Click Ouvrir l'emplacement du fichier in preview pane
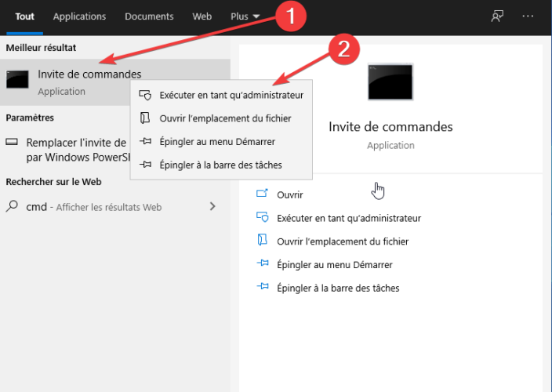 coord(343,241)
